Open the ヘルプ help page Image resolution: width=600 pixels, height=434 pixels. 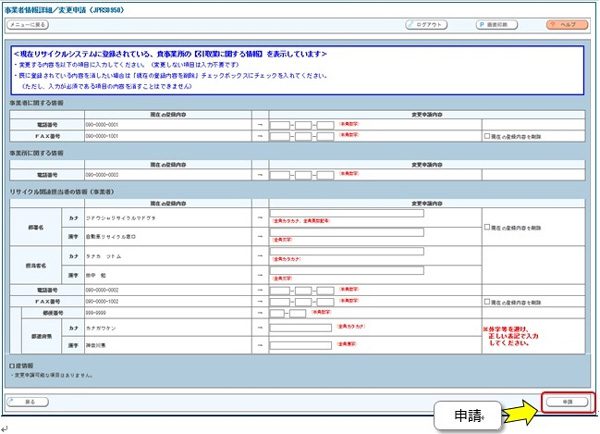coord(564,22)
